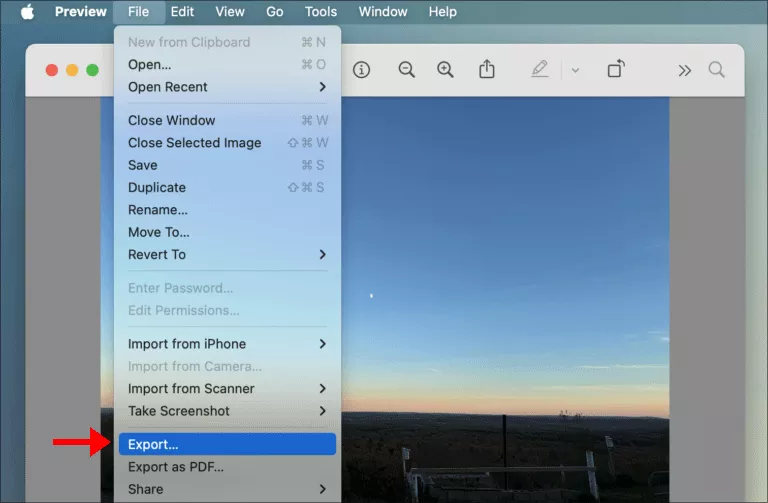Choose the highlighted Export... item
Viewport: 768px width, 503px height.
coord(227,444)
